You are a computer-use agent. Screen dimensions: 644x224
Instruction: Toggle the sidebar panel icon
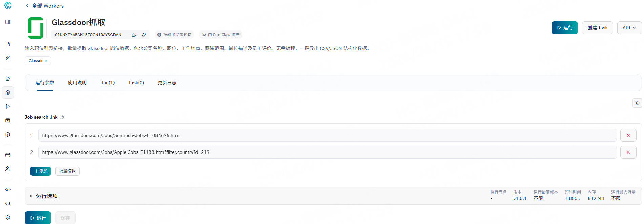pos(8,22)
